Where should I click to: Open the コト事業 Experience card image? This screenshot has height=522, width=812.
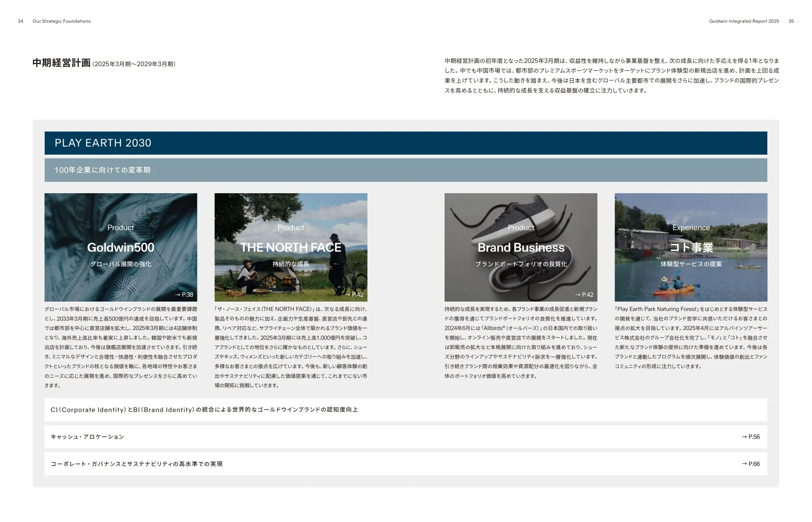click(x=691, y=247)
